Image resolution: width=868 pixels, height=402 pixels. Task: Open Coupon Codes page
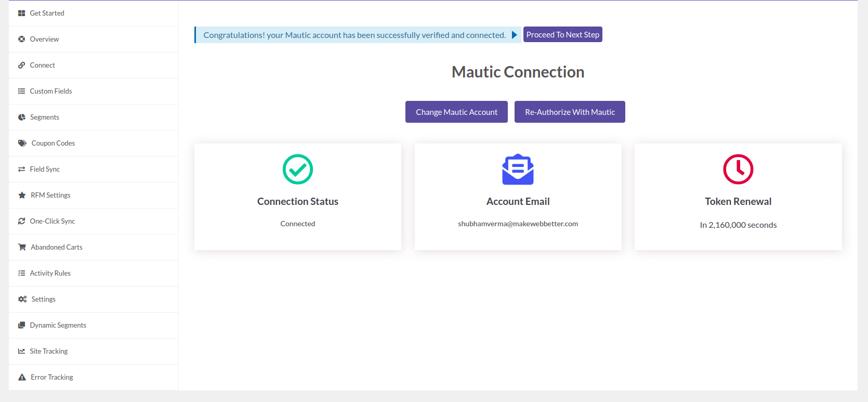94,143
